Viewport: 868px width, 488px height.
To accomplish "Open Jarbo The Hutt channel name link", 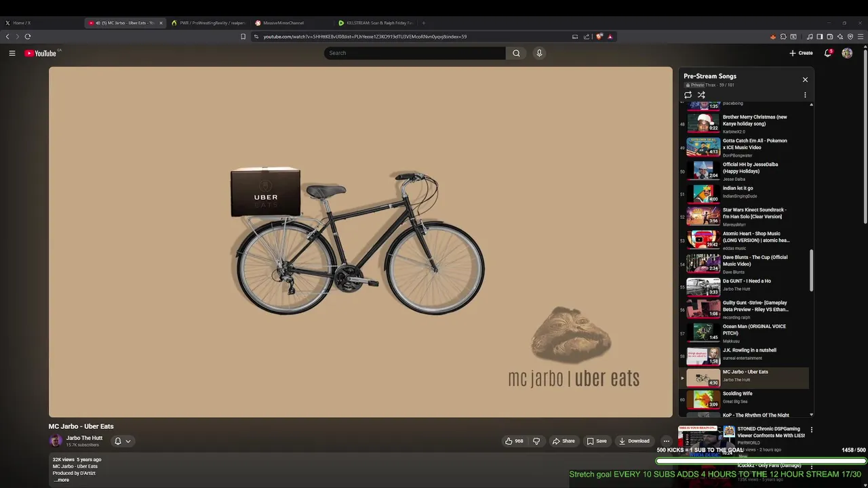I will point(84,438).
